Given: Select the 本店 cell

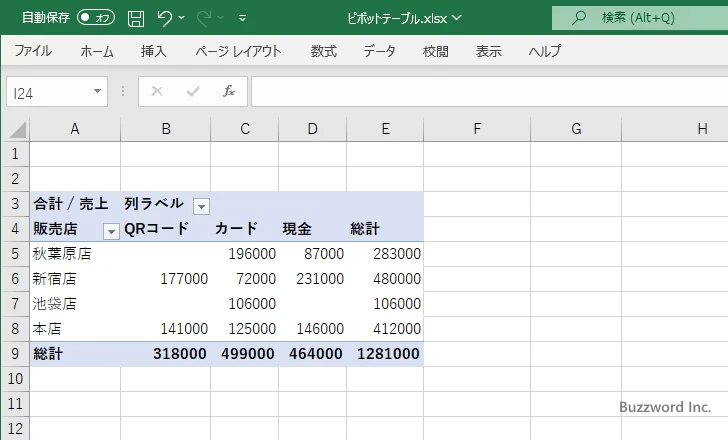Looking at the screenshot, I should click(75, 329).
